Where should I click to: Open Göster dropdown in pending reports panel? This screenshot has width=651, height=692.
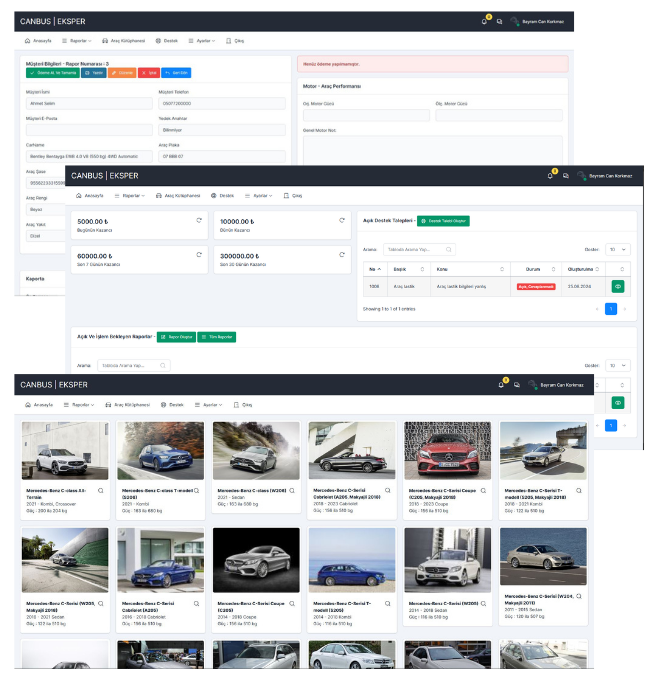[617, 365]
